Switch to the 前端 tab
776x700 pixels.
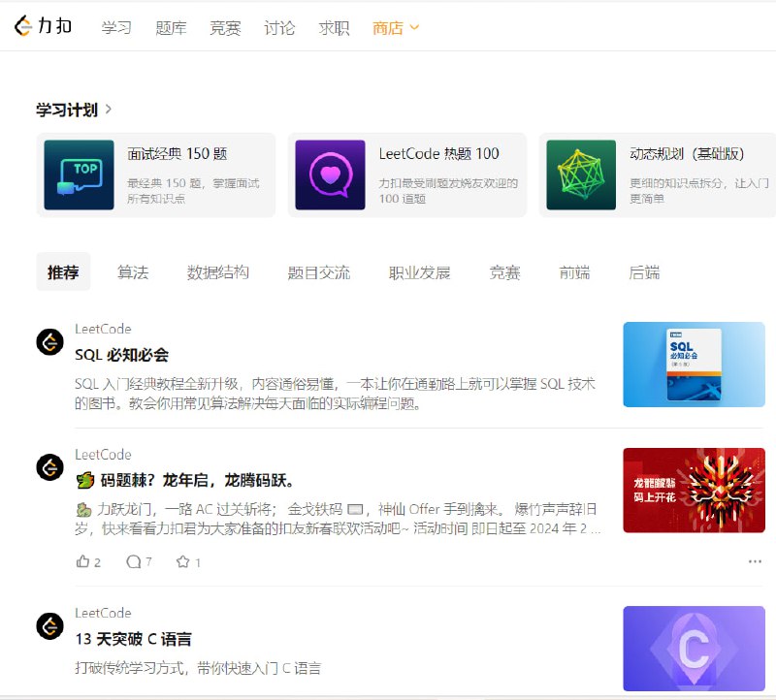click(574, 272)
